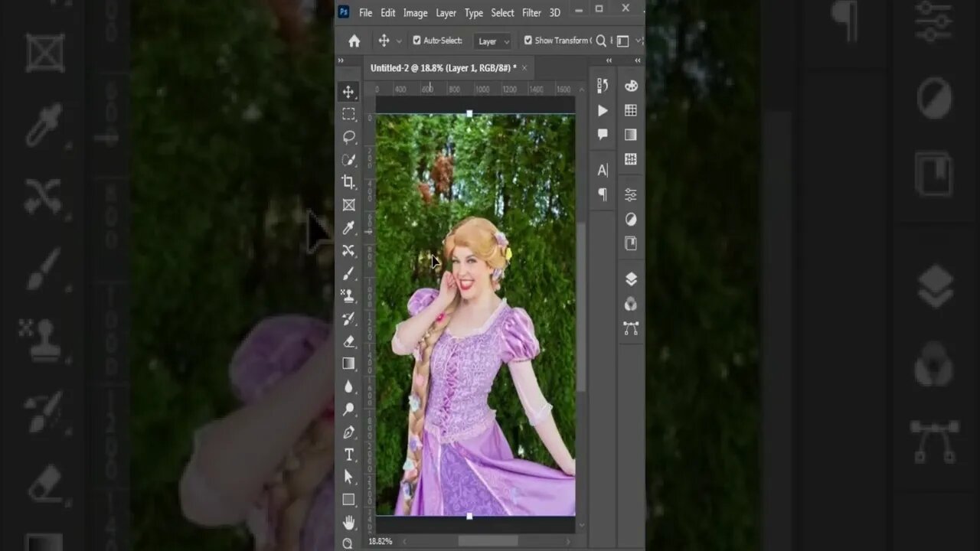
Task: Click the 18.82% zoom level field
Action: point(381,541)
